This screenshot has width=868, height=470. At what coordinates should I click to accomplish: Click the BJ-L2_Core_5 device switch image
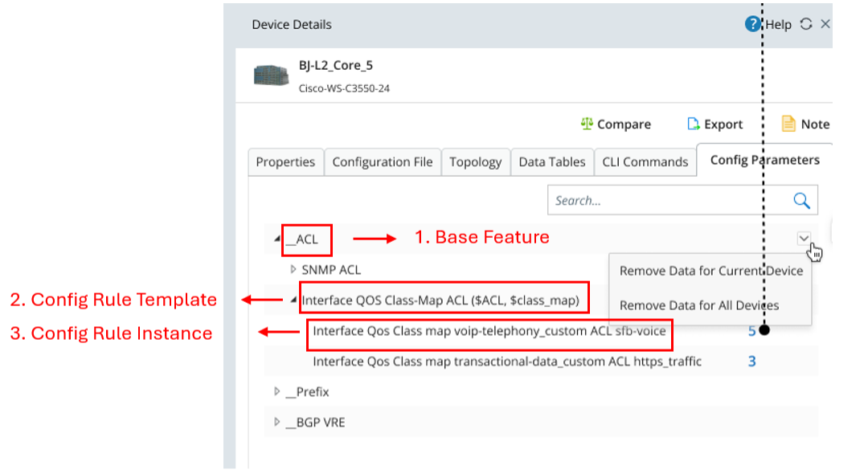click(271, 76)
